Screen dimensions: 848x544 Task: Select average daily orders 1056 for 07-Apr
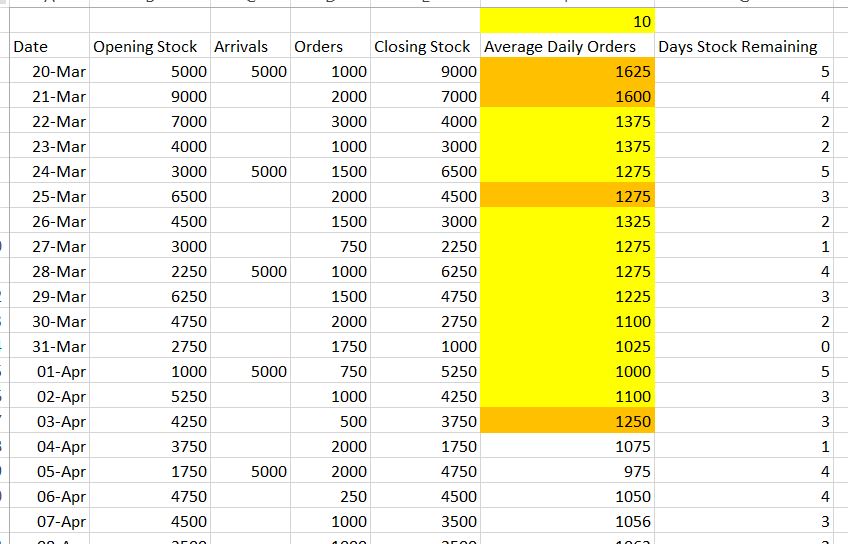coord(567,521)
